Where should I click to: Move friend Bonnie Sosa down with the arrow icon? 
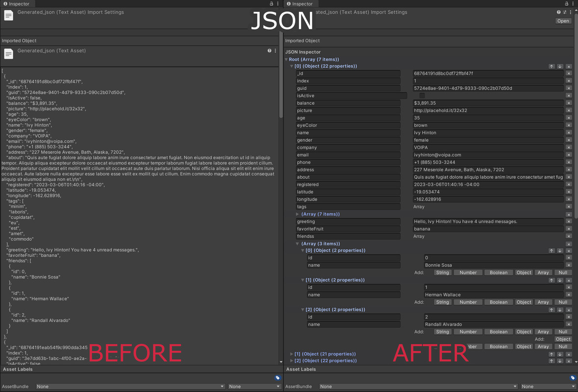coord(559,250)
